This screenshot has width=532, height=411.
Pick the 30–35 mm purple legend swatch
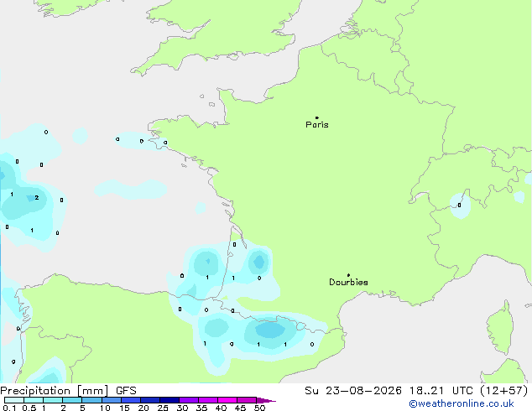pos(189,400)
